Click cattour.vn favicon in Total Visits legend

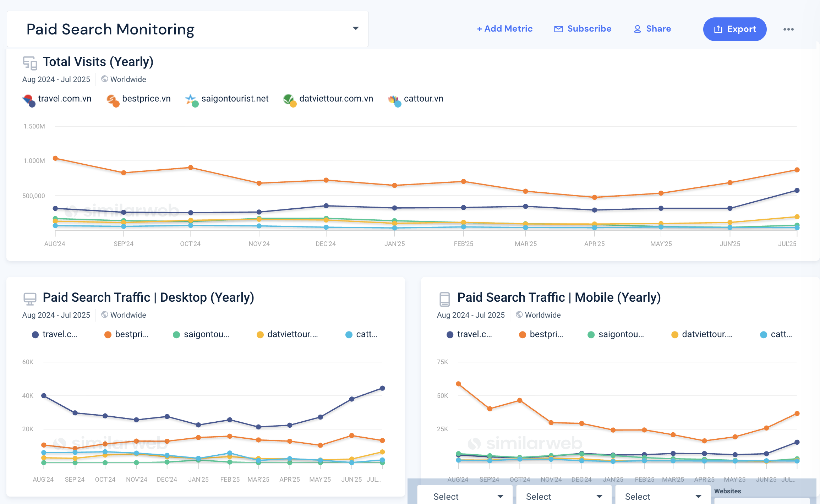tap(394, 100)
